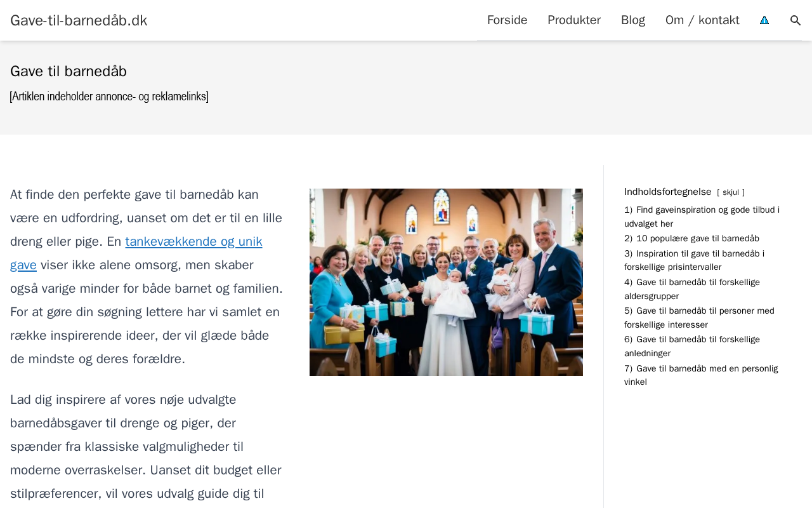Screen dimensions: 812x508
Task: Click the Gave-til-barnedåb.dk site title
Action: (79, 20)
